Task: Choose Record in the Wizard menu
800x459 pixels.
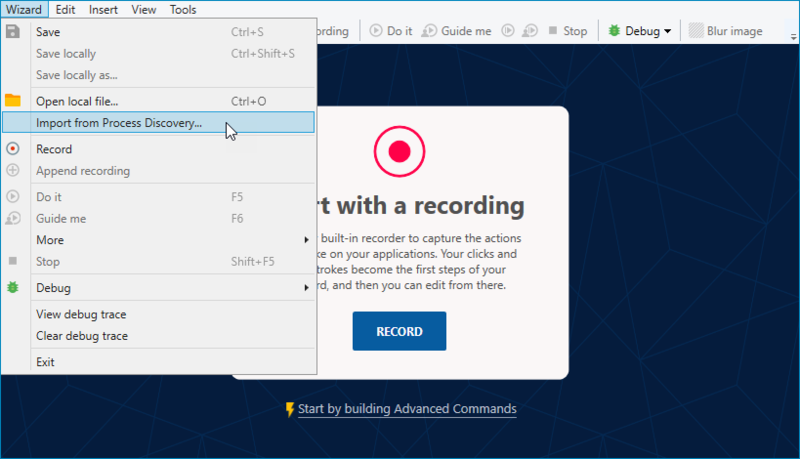Action: pos(158,149)
